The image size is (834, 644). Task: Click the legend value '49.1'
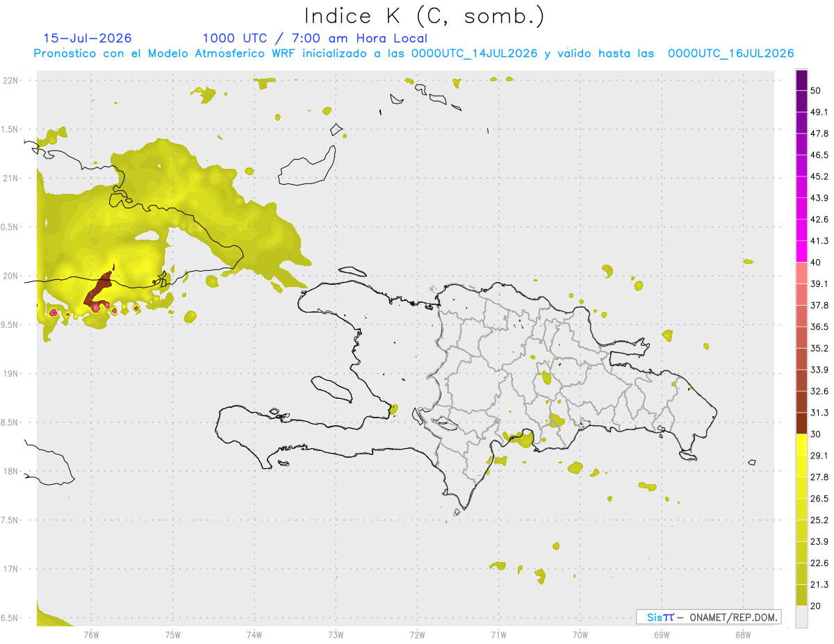coord(819,112)
